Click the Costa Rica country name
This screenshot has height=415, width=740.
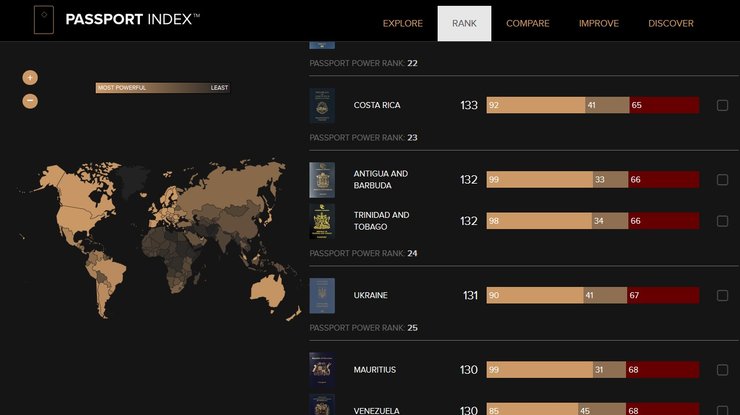pos(377,106)
